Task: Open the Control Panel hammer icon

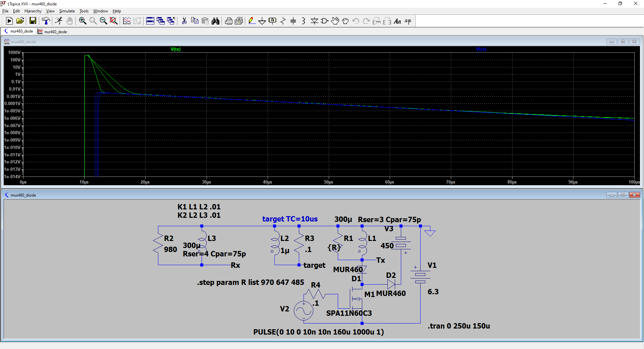Action: pos(46,21)
